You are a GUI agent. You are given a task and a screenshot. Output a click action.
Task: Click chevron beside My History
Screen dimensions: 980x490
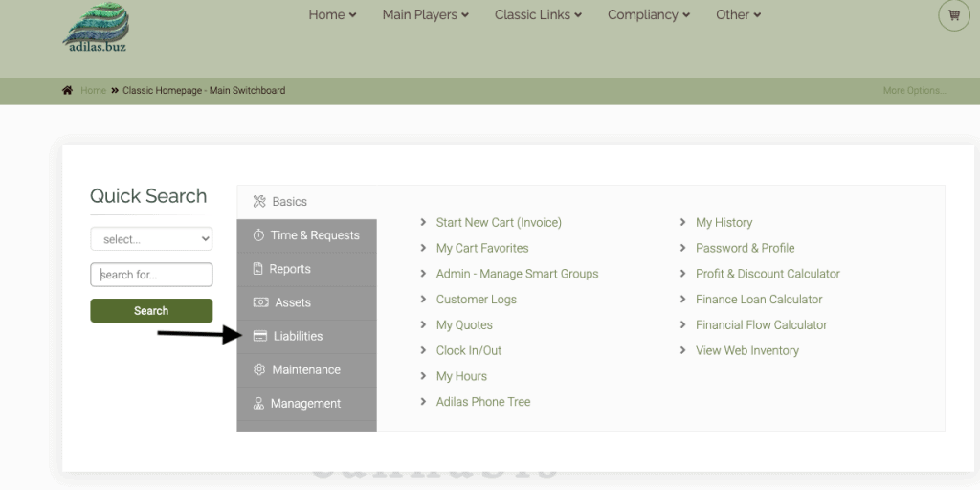pos(682,222)
